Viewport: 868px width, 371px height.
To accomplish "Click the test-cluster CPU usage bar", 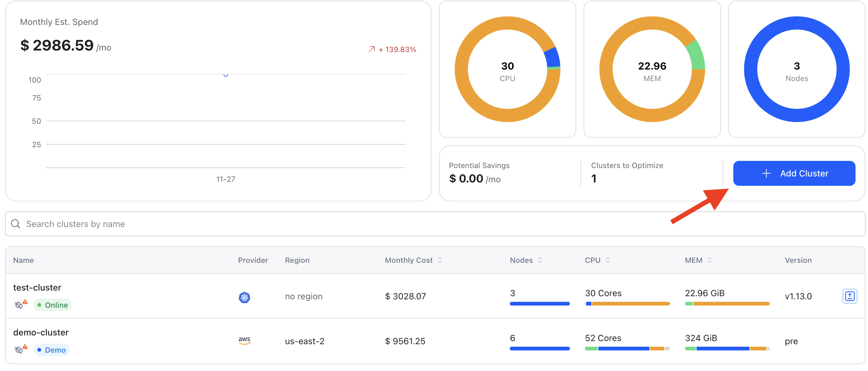I will tap(627, 304).
